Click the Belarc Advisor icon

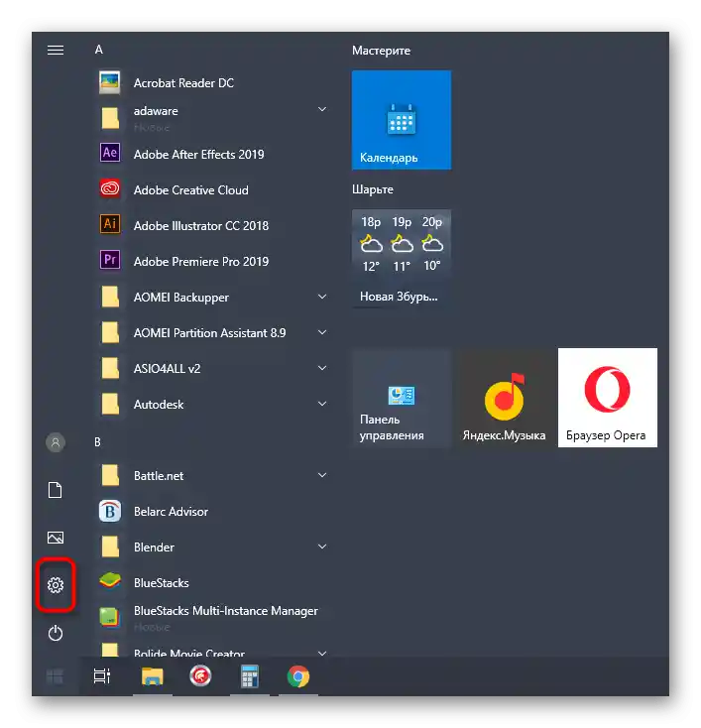[x=110, y=511]
